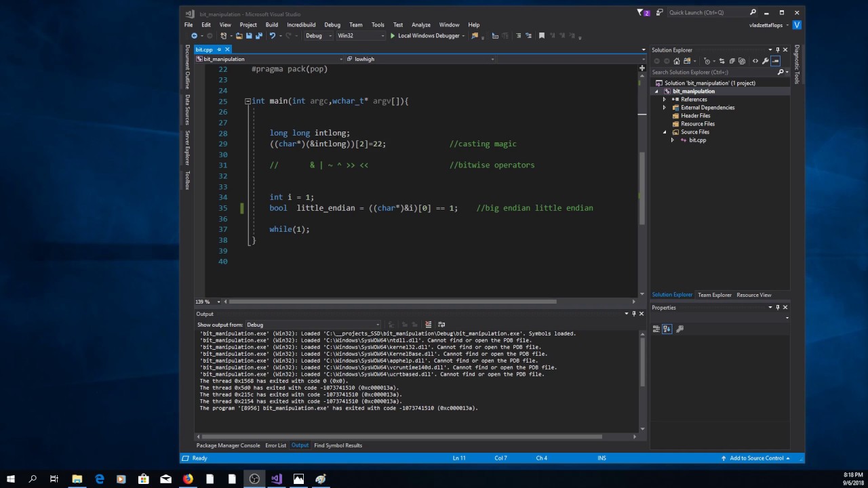Collapse Source Files folder node

(x=665, y=132)
